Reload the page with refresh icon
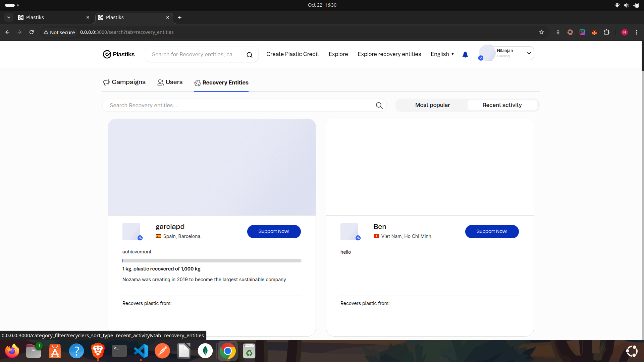 click(32, 32)
